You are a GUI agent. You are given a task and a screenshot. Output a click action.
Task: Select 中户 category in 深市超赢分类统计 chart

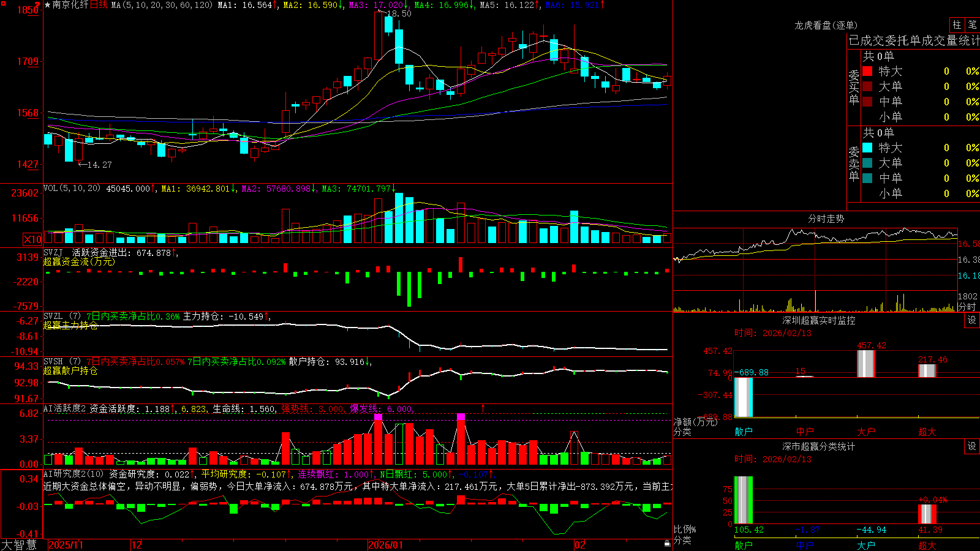[805, 545]
